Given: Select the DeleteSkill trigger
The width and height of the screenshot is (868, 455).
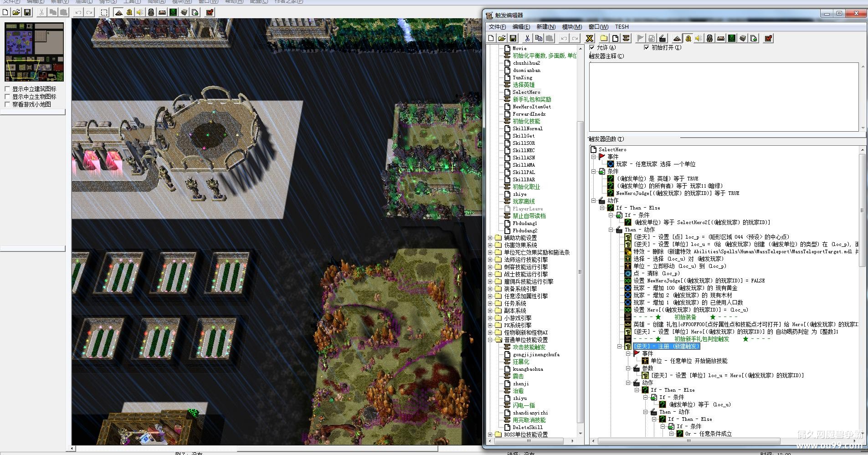Looking at the screenshot, I should [x=528, y=427].
